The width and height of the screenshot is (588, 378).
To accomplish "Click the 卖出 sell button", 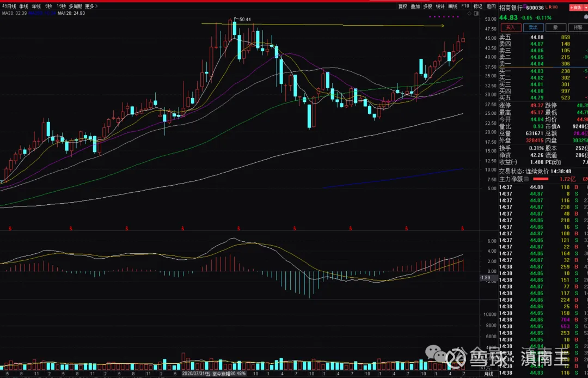I will (533, 27).
